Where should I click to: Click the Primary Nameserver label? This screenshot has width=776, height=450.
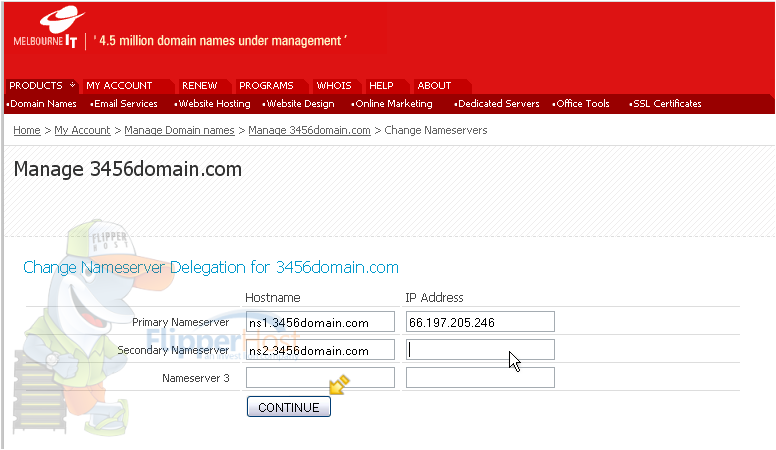pos(181,322)
